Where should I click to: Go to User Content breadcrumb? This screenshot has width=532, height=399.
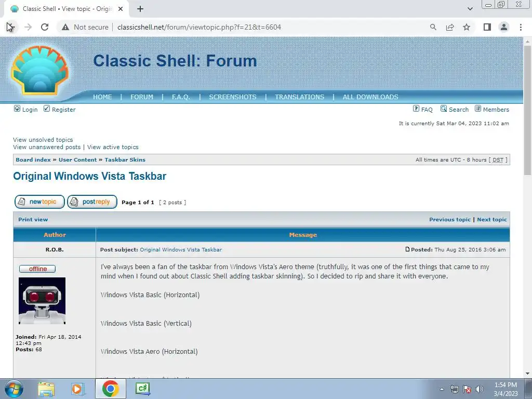coord(78,160)
